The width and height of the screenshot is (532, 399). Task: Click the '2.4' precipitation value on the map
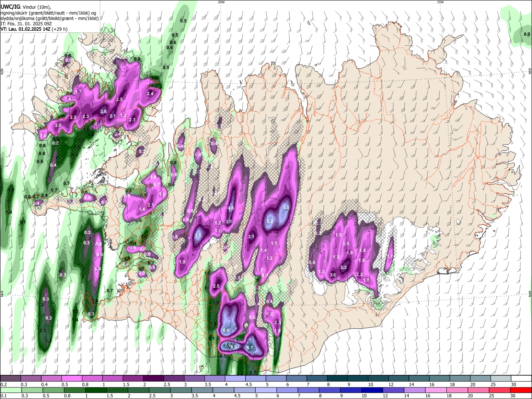pos(150,94)
